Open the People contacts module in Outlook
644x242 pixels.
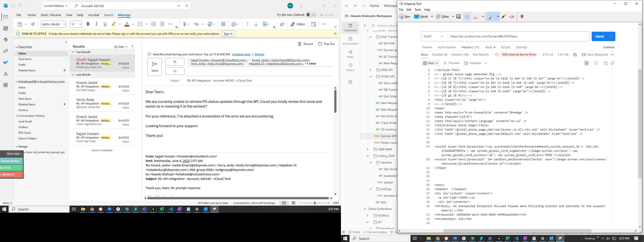click(x=5, y=51)
